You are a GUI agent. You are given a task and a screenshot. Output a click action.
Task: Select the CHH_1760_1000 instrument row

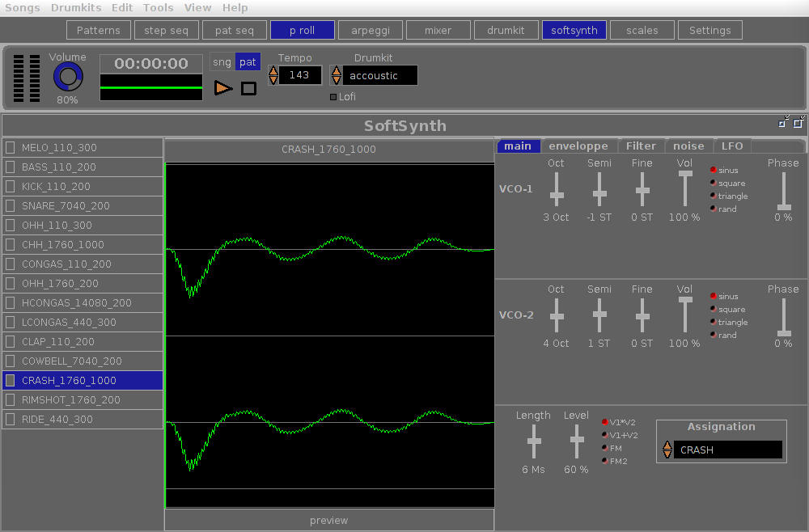83,244
